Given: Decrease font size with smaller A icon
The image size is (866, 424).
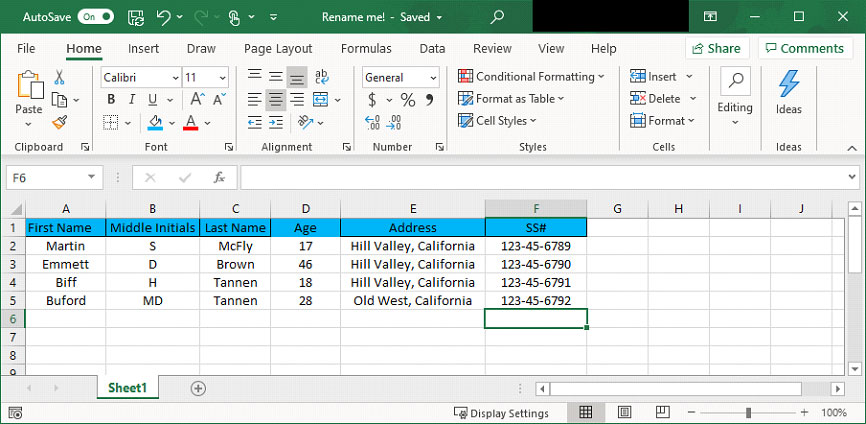Looking at the screenshot, I should point(219,99).
